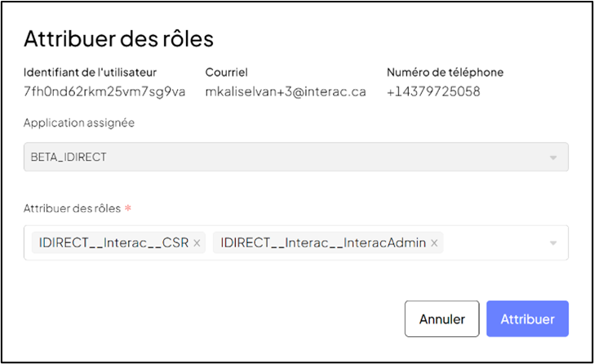Expand the roles multi-select dropdown arrow
The image size is (594, 364).
click(x=553, y=243)
